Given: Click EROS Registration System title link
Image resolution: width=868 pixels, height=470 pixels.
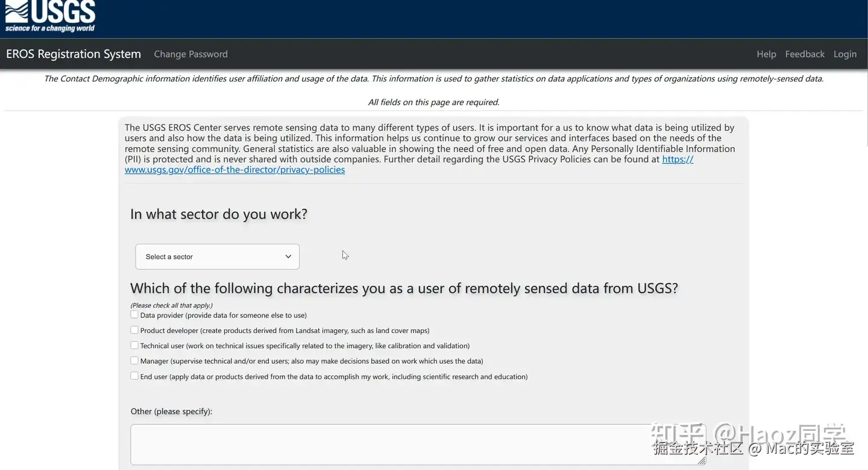Looking at the screenshot, I should 74,54.
